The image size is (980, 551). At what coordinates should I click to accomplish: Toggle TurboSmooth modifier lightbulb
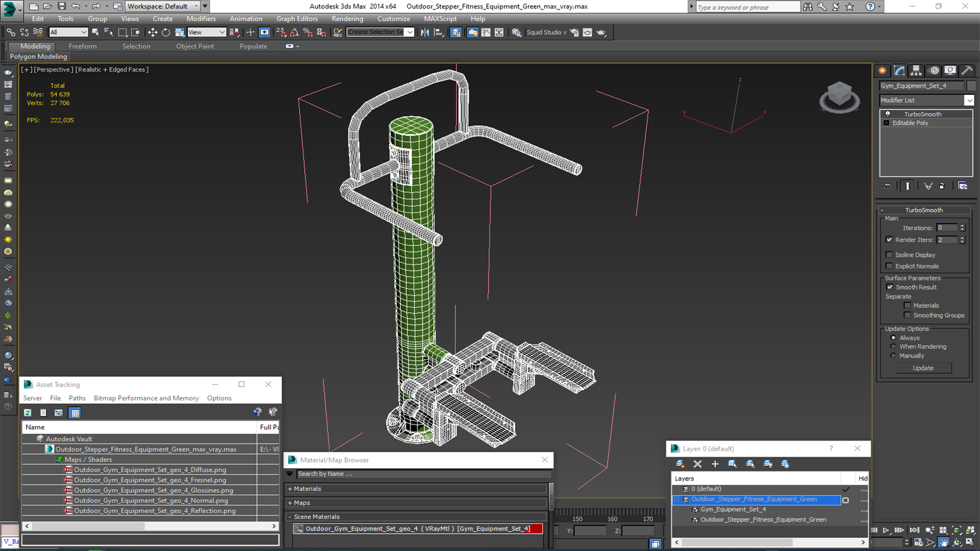click(x=888, y=114)
